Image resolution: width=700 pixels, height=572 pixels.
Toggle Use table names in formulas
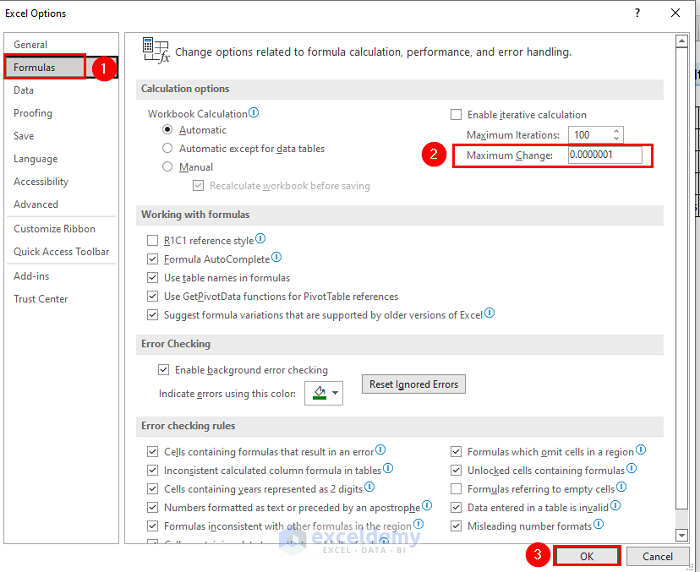coord(152,278)
